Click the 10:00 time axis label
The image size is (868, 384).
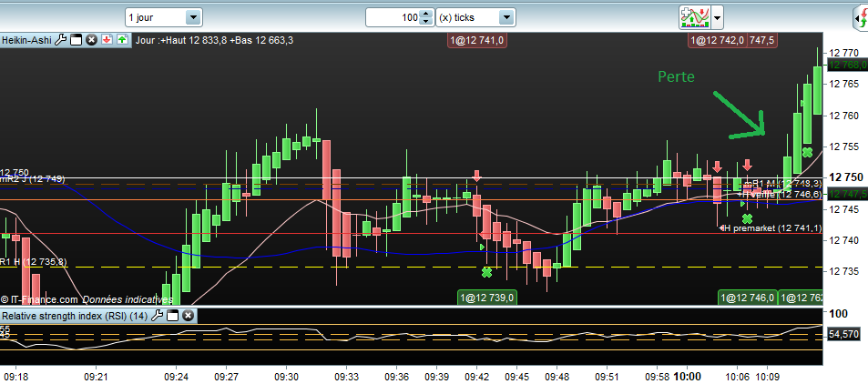(687, 376)
